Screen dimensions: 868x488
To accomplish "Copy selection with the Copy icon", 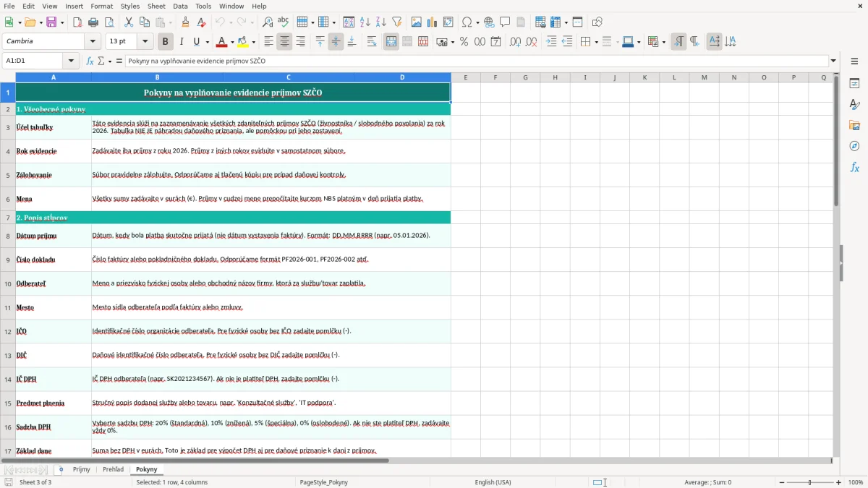I will [145, 22].
